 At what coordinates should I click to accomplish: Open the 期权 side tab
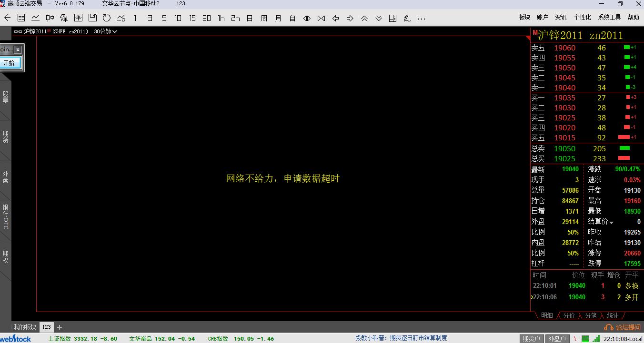(5, 257)
